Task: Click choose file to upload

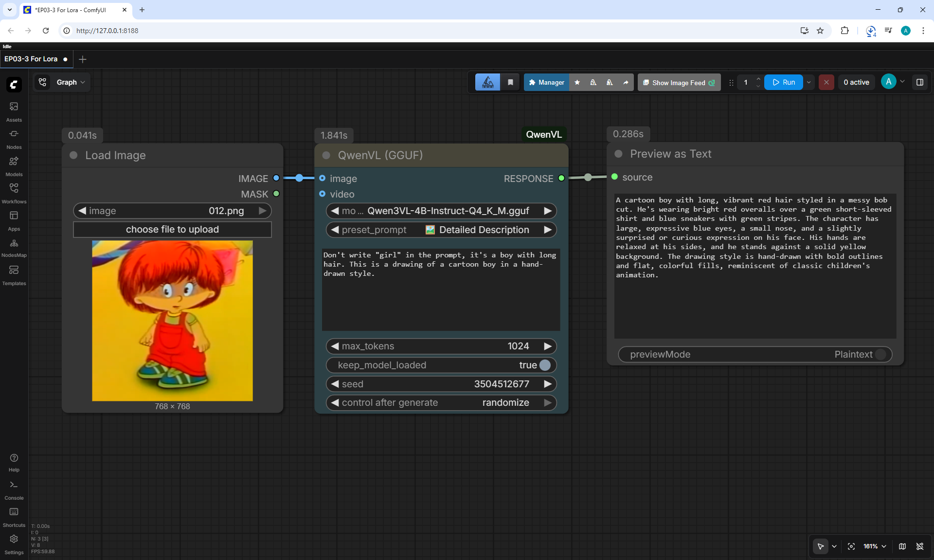Action: point(172,229)
